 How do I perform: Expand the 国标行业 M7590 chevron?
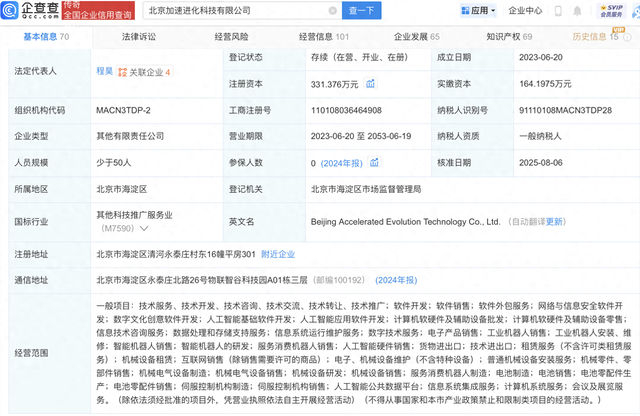coord(144,228)
